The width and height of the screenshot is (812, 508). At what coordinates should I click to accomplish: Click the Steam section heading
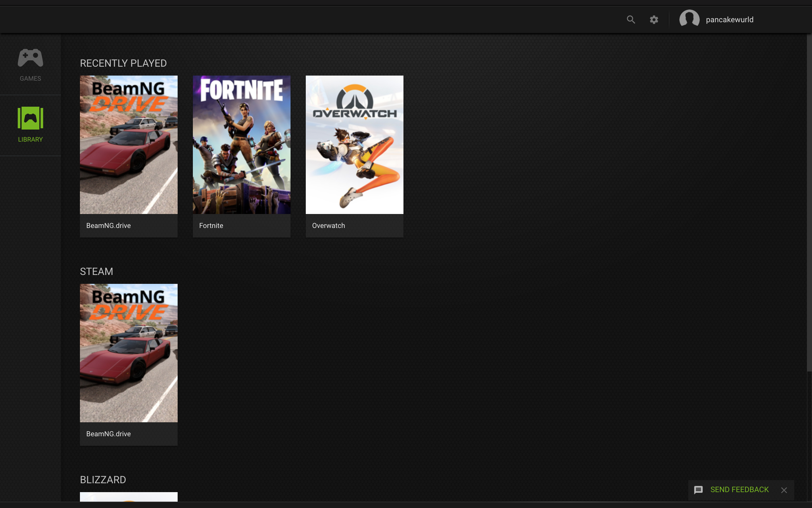[x=96, y=271]
